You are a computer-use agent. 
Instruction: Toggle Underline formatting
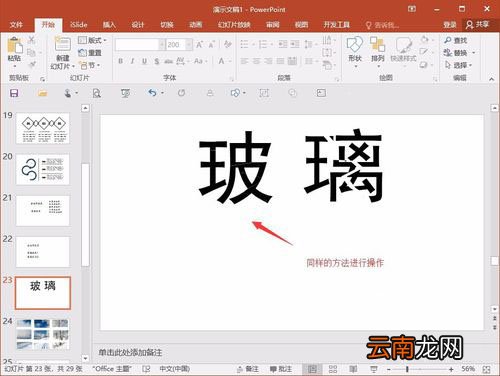coord(144,61)
